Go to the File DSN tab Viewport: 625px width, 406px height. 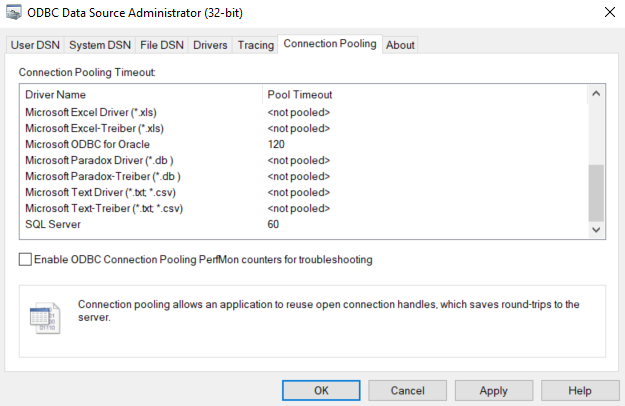(x=162, y=45)
